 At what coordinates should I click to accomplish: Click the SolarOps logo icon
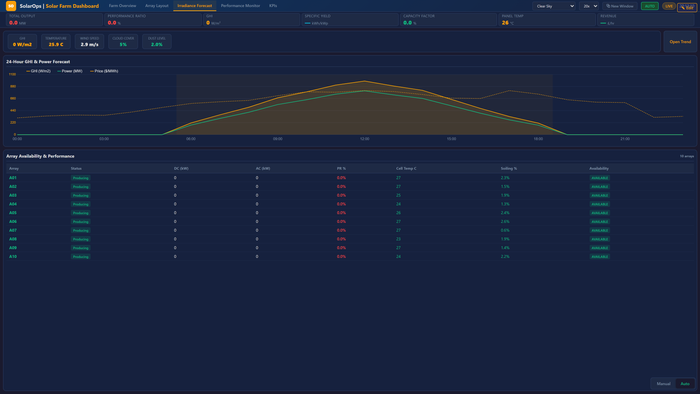[x=11, y=6]
